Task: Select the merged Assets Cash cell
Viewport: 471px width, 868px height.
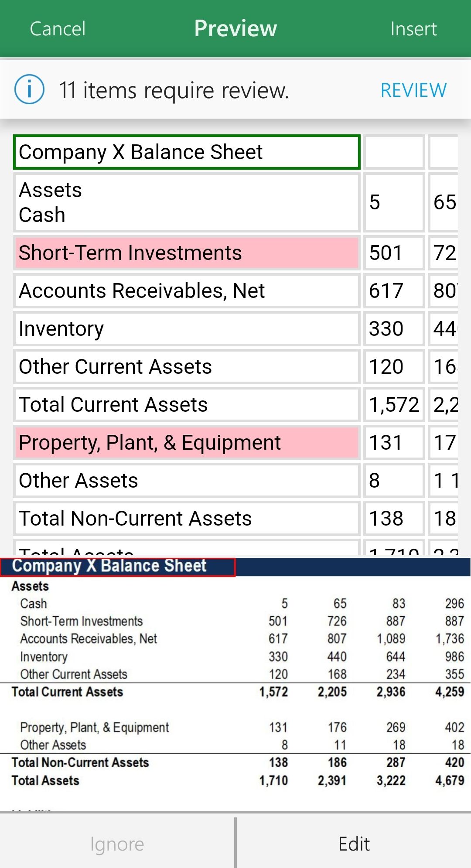Action: pyautogui.click(x=186, y=202)
